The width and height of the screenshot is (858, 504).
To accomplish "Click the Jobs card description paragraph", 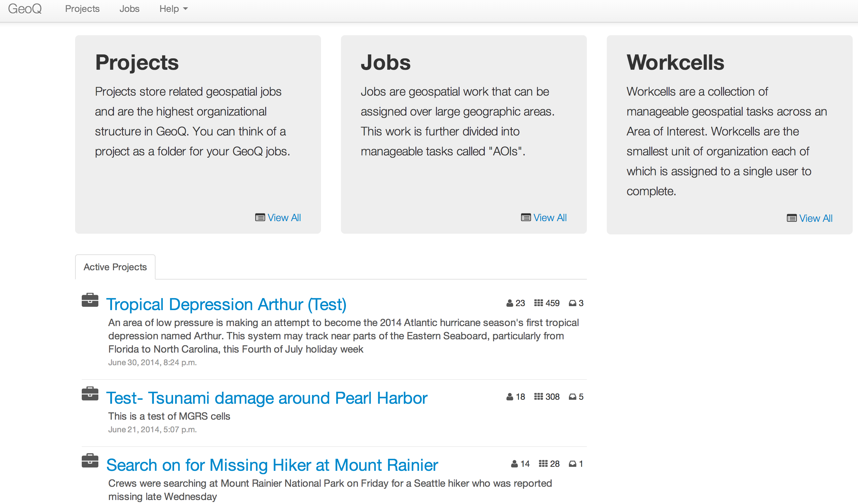I will [x=458, y=122].
